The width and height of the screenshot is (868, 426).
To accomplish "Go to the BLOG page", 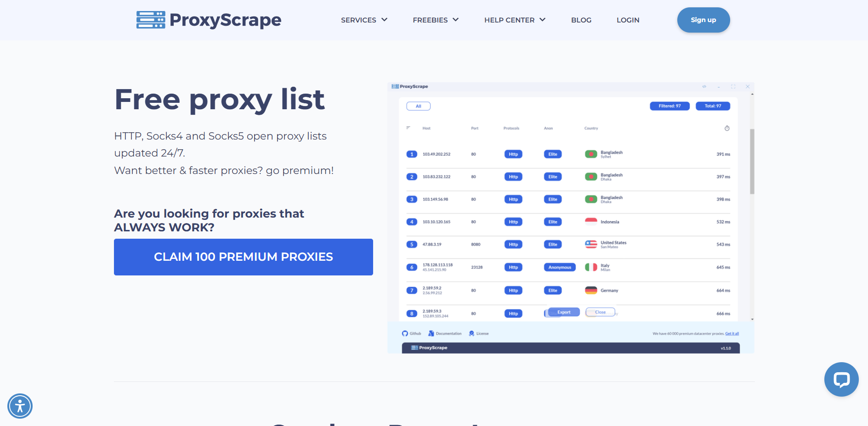I will (x=581, y=20).
